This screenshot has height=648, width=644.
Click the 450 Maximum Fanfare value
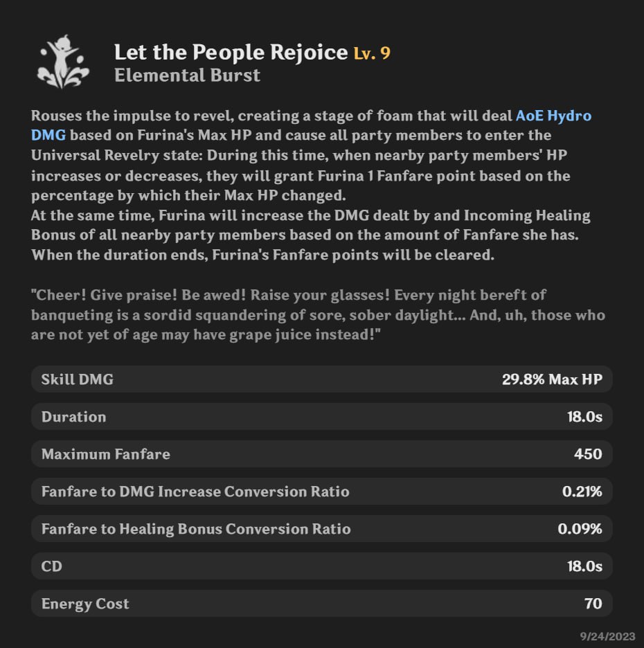tap(588, 454)
